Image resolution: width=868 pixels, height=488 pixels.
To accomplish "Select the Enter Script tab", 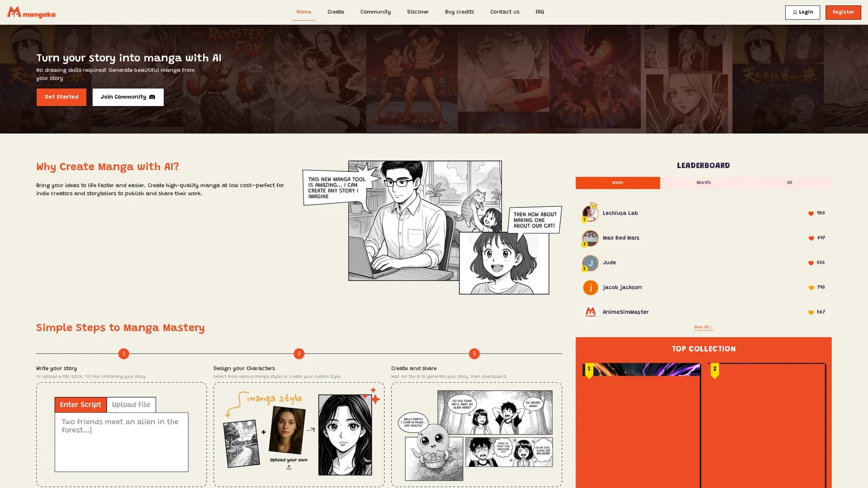I will pos(80,405).
